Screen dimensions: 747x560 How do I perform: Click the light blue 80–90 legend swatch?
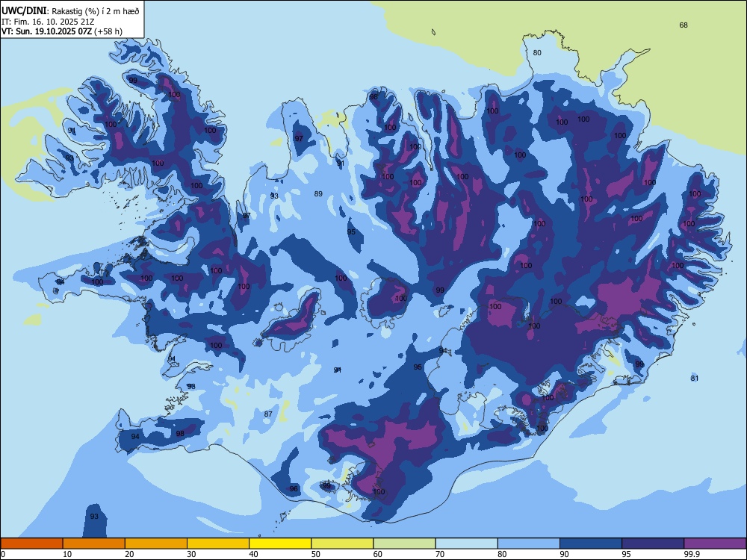pyautogui.click(x=528, y=544)
